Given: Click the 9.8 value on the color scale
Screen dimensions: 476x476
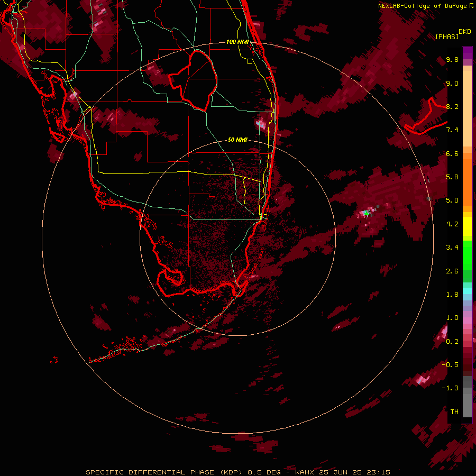Looking at the screenshot, I should [452, 59].
